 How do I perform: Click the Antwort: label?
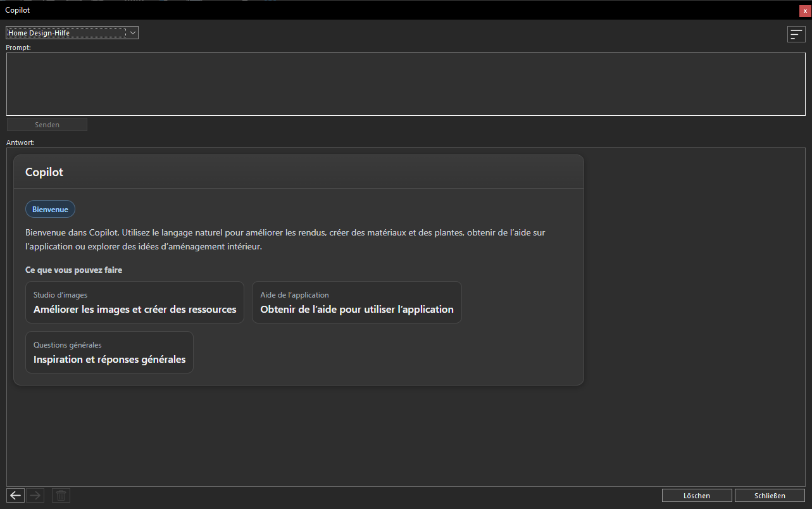20,142
